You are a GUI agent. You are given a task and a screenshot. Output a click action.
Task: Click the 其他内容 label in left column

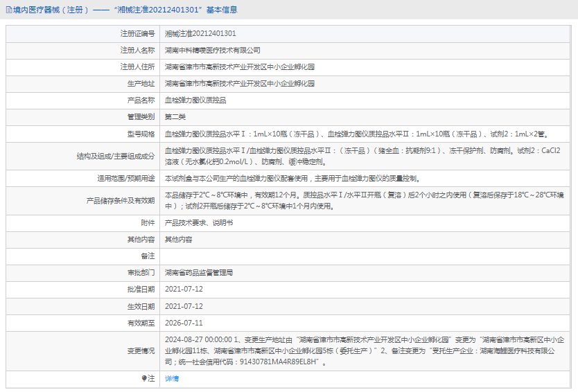point(141,240)
